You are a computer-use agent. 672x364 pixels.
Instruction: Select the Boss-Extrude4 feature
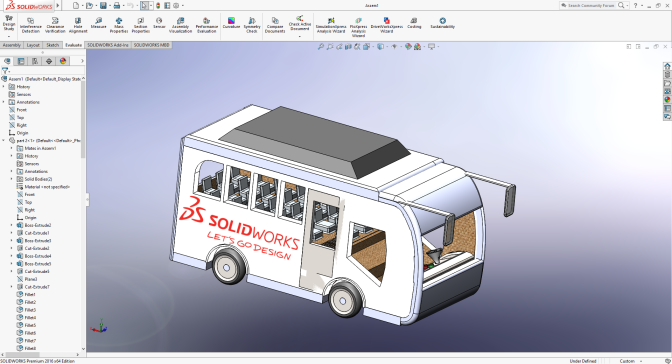(x=34, y=256)
